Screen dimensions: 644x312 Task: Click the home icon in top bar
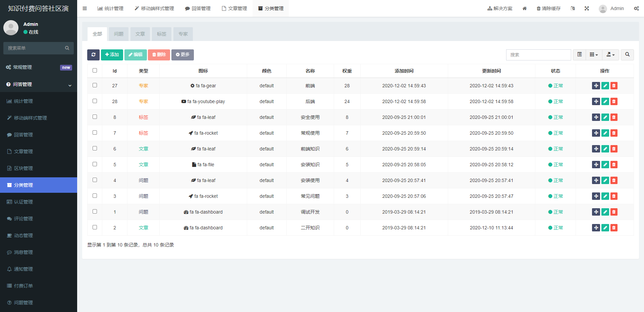pyautogui.click(x=525, y=8)
